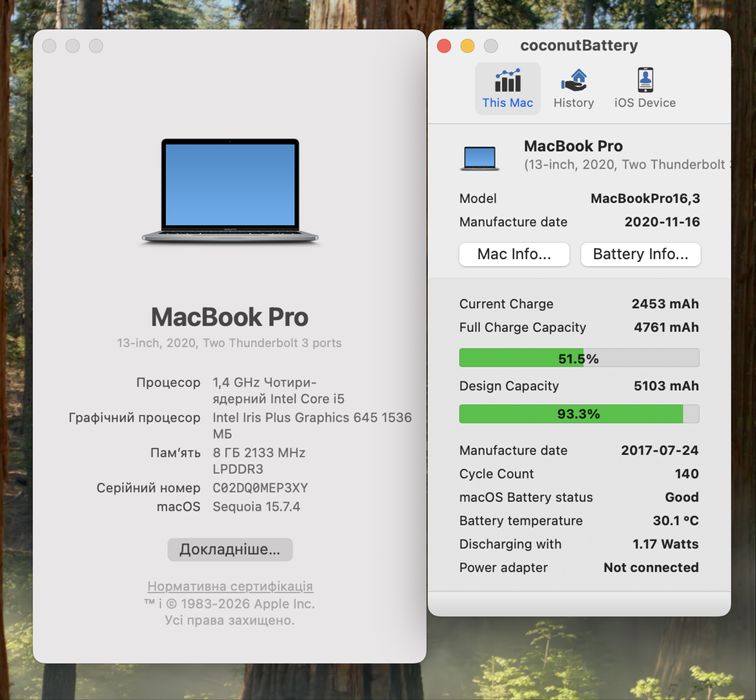Click the battery manufacture date 2017-07-24
Image resolution: width=756 pixels, height=700 pixels.
[660, 450]
